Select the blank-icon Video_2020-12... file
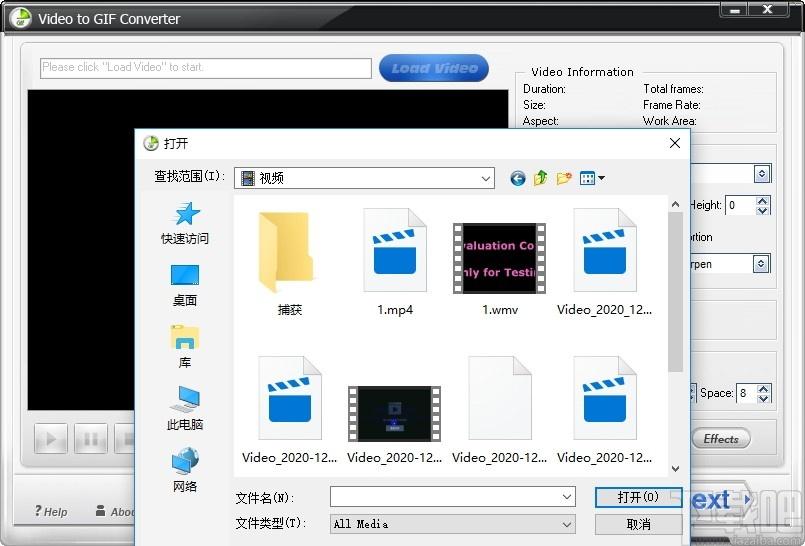Image resolution: width=805 pixels, height=546 pixels. [x=500, y=411]
